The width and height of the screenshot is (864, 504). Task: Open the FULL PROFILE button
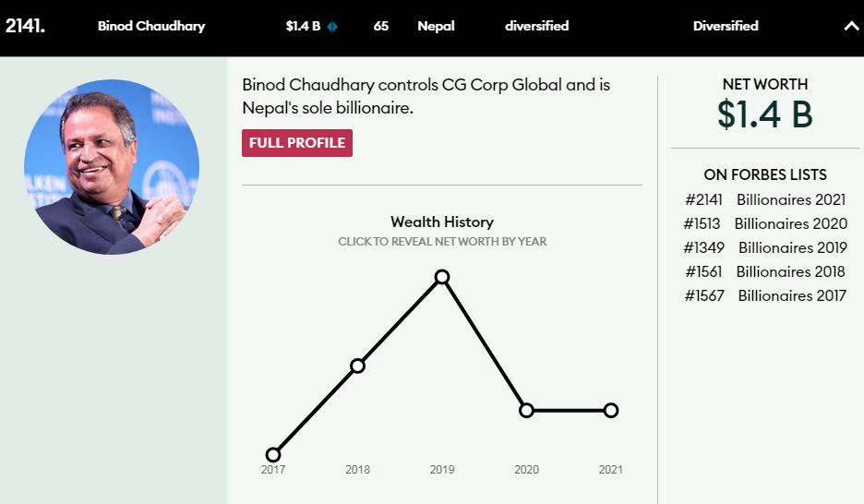(x=297, y=143)
